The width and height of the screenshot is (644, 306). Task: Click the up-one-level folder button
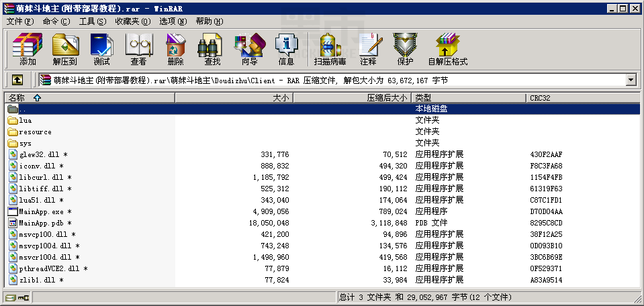point(17,80)
